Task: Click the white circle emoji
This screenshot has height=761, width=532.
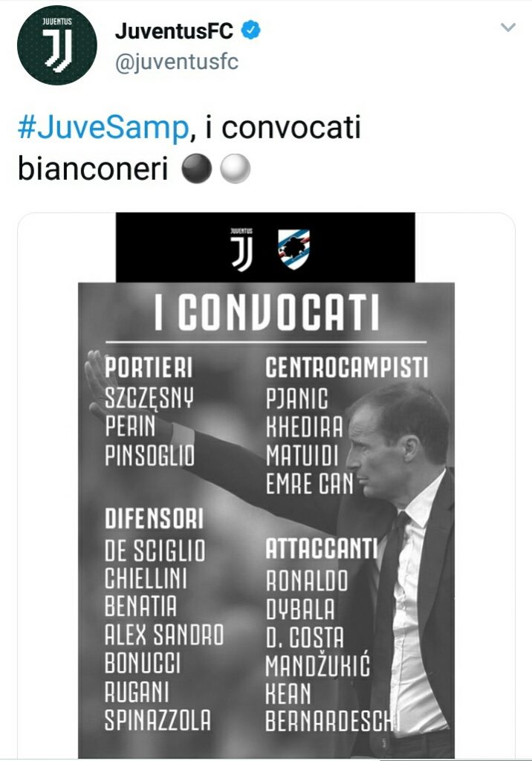Action: 236,170
